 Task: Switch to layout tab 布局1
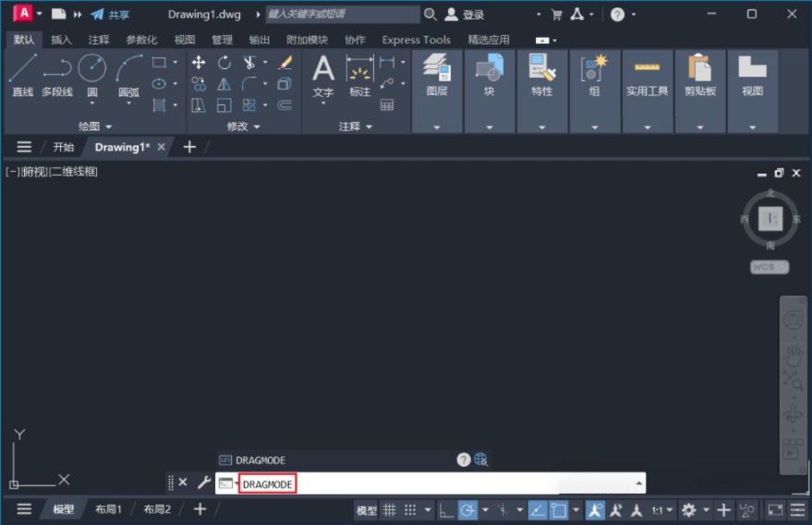108,509
